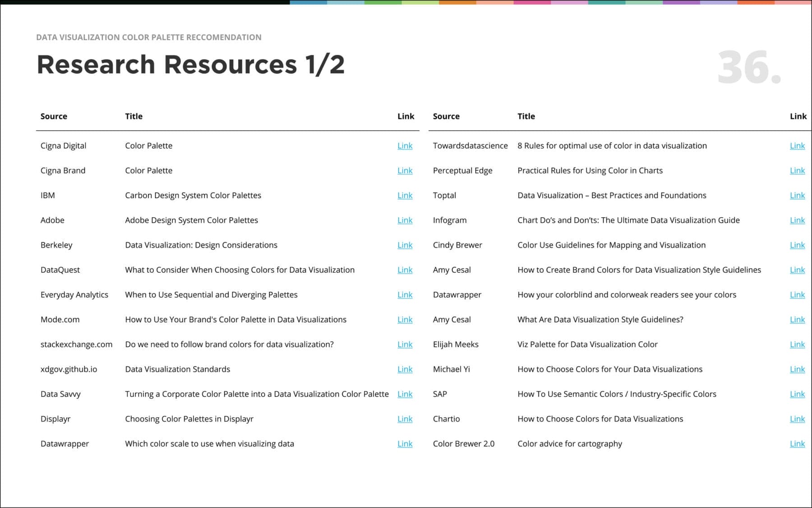
Task: Select 'Color advice for cartography' title
Action: pos(570,444)
